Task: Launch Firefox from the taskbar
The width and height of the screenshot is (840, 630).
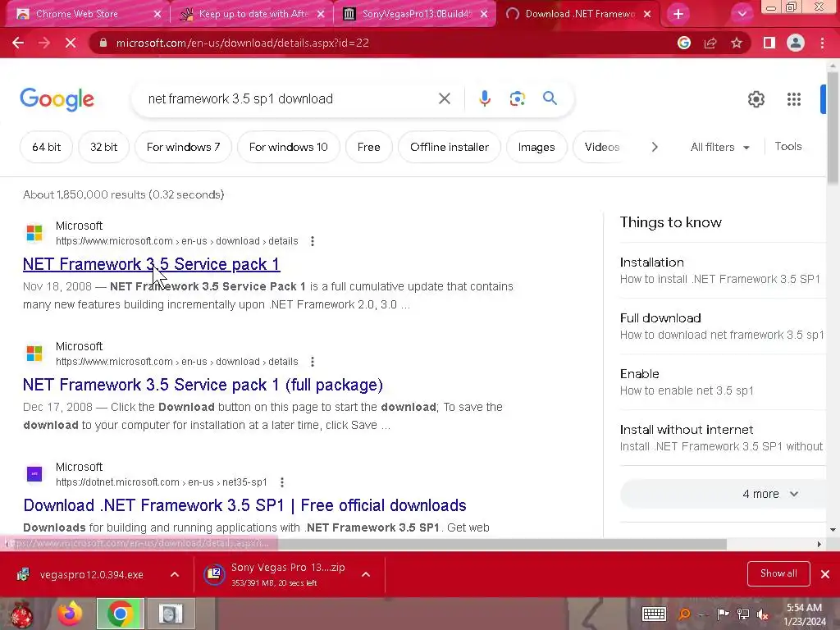Action: (x=71, y=614)
